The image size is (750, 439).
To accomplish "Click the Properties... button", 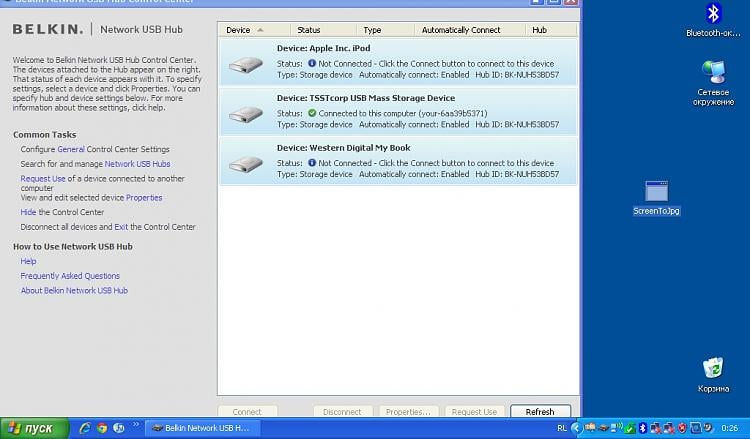I will (x=408, y=411).
